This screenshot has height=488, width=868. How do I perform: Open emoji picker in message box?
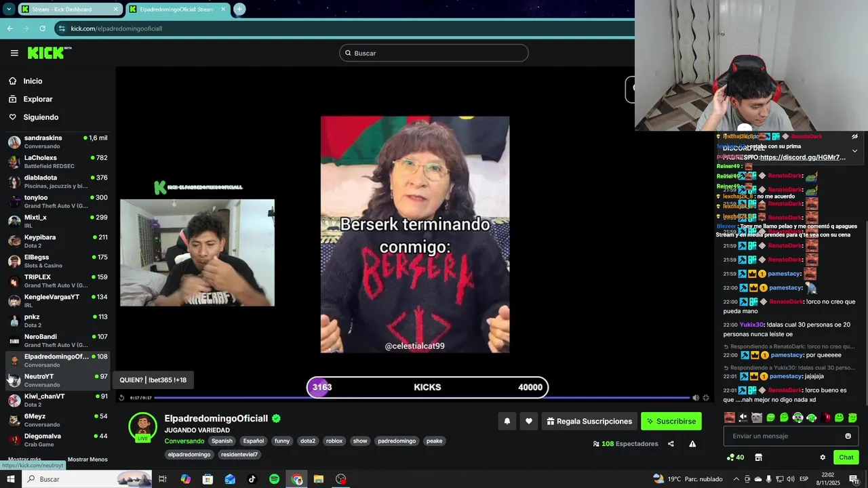coord(848,436)
